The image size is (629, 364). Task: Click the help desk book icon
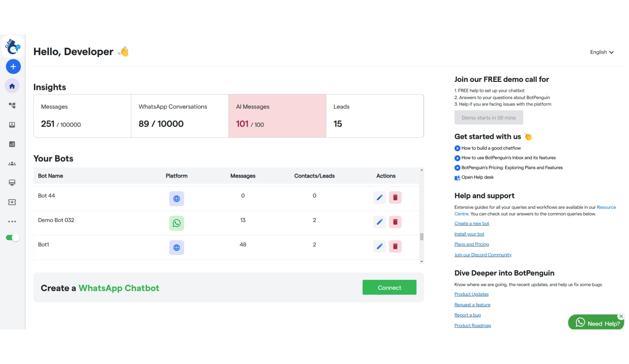(457, 178)
